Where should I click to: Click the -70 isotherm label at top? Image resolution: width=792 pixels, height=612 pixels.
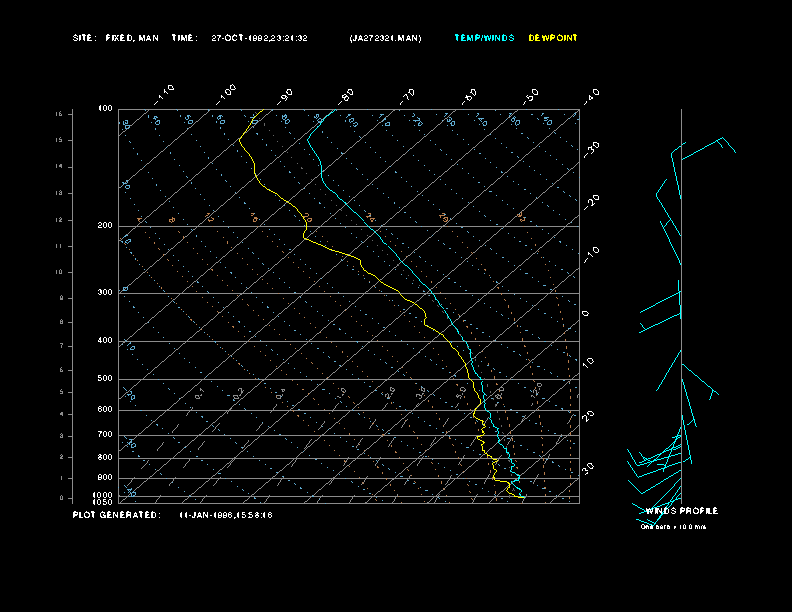click(x=407, y=96)
